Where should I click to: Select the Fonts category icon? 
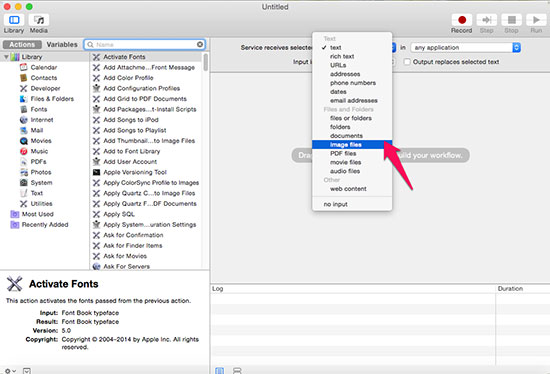[x=24, y=109]
